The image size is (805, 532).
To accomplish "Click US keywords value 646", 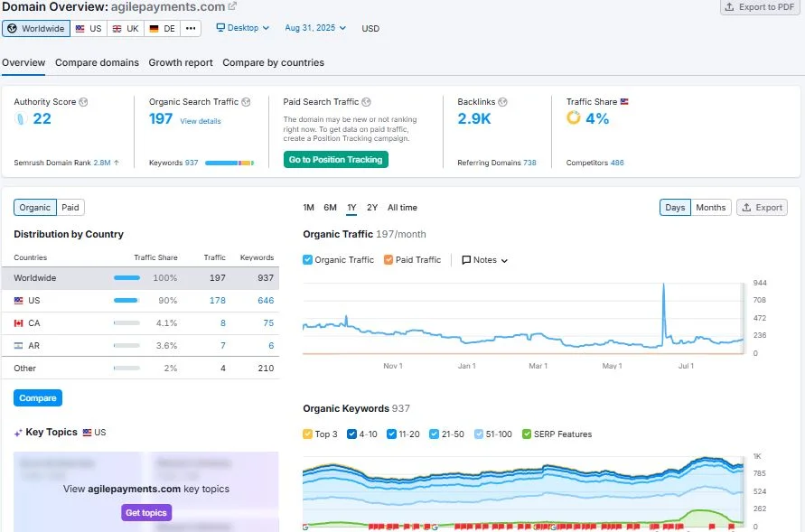I will pyautogui.click(x=266, y=300).
